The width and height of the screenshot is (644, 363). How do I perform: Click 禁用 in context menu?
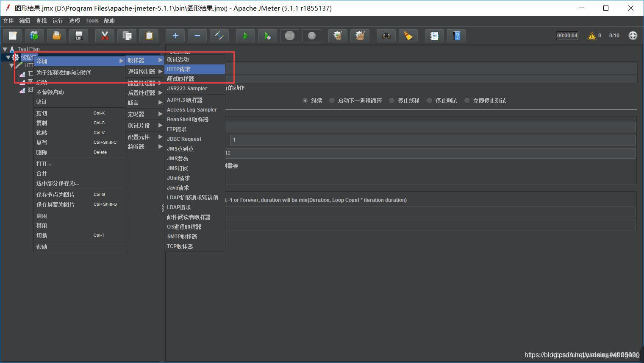80,226
